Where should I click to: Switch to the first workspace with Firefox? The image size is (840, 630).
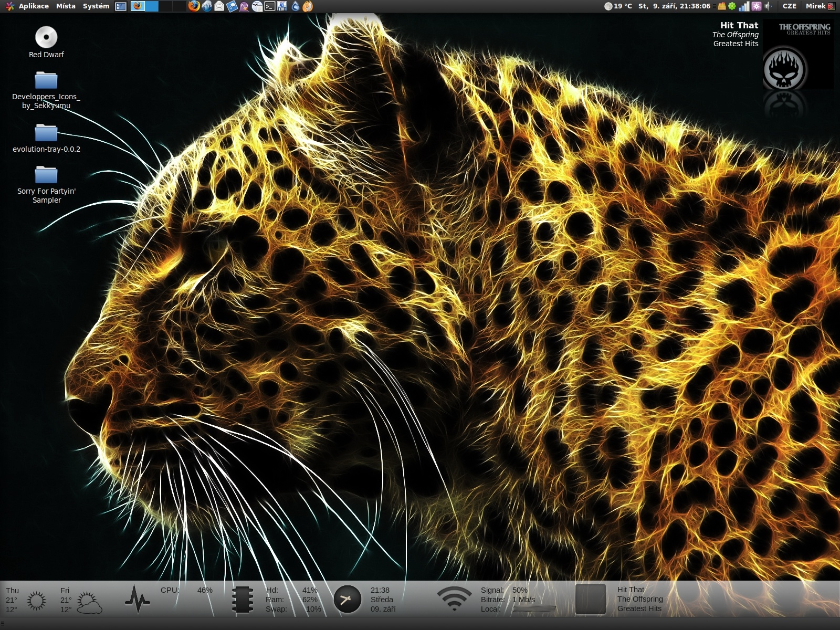coord(138,6)
